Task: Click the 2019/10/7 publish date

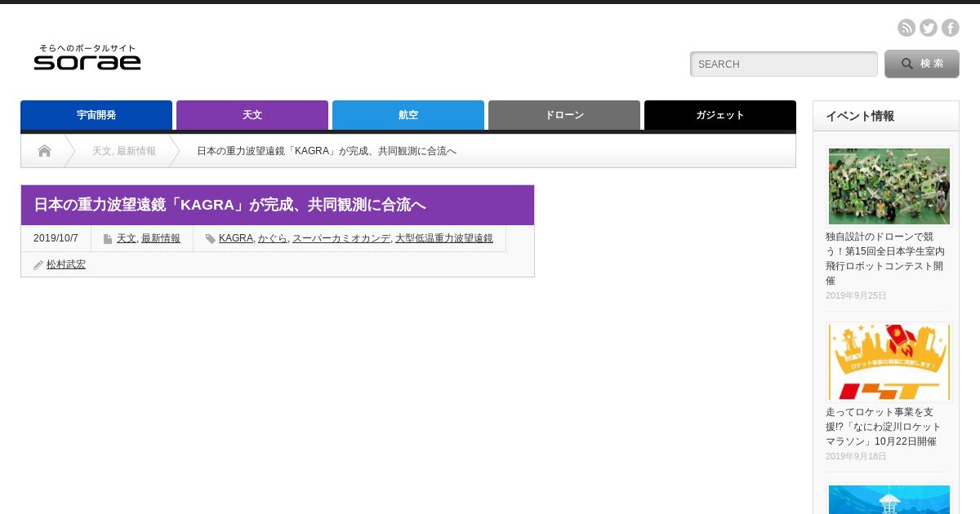Action: tap(56, 238)
